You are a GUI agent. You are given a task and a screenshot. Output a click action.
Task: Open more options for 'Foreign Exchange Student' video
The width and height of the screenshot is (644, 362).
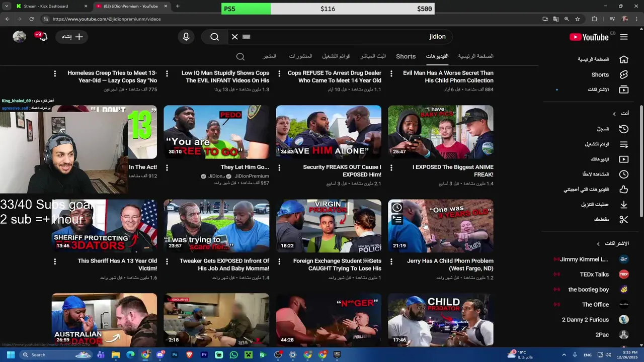pyautogui.click(x=279, y=261)
